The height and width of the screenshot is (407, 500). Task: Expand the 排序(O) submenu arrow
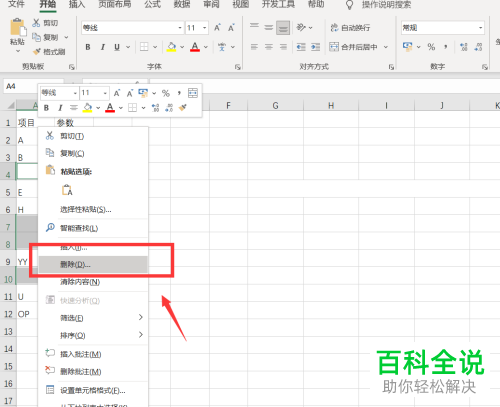pyautogui.click(x=141, y=334)
